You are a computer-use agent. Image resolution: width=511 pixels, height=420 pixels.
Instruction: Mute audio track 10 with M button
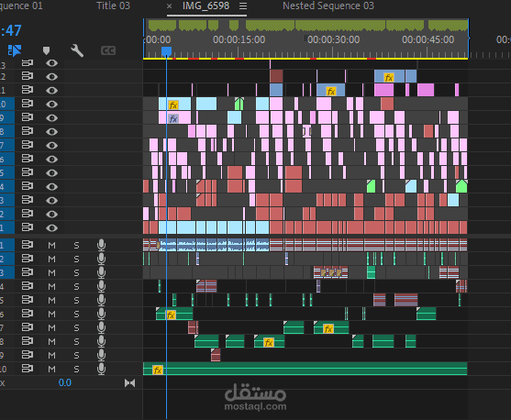click(x=51, y=369)
